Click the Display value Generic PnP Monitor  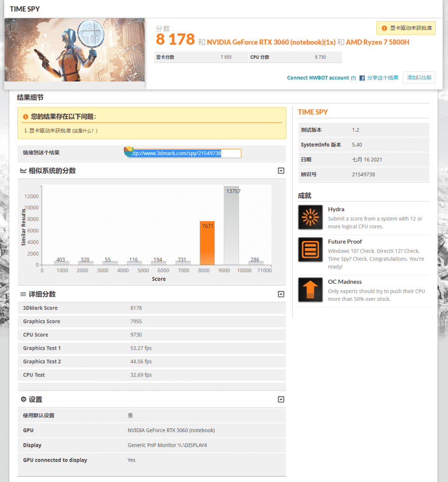click(167, 445)
